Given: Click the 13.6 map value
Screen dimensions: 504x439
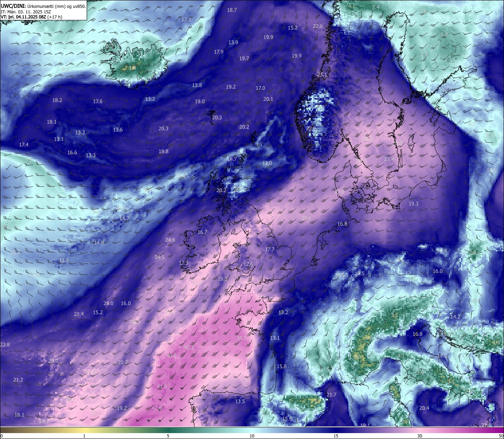Looking at the screenshot, I should (x=118, y=130).
